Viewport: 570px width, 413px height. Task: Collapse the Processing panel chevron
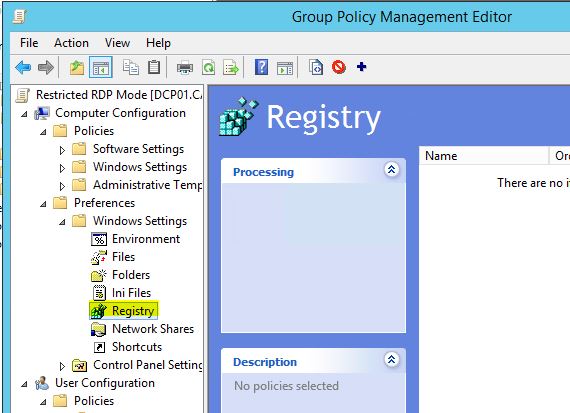coord(392,169)
